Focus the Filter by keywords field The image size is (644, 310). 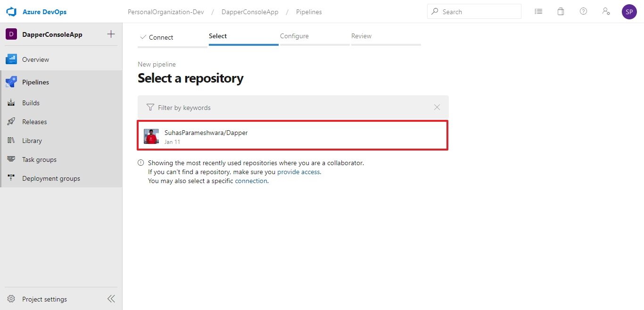(x=293, y=108)
